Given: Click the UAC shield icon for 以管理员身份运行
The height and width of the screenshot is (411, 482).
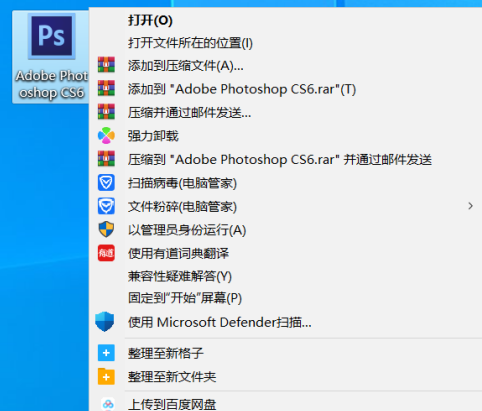Looking at the screenshot, I should tap(106, 229).
